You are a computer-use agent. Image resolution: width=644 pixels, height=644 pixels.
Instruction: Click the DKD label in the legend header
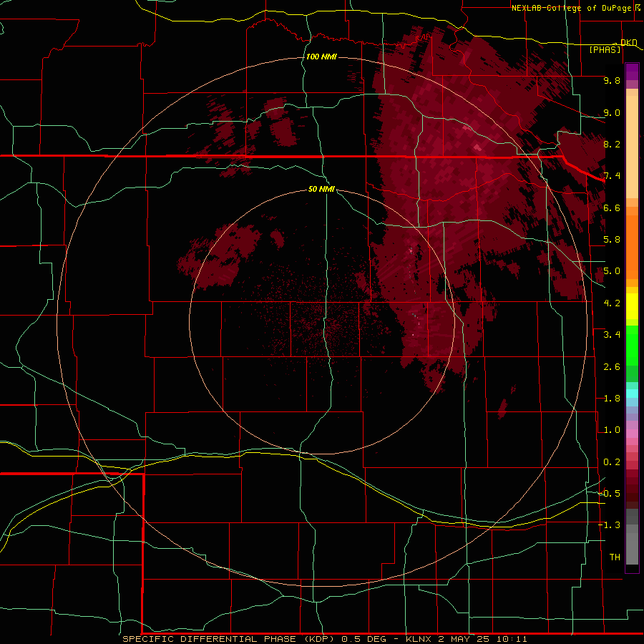click(629, 42)
